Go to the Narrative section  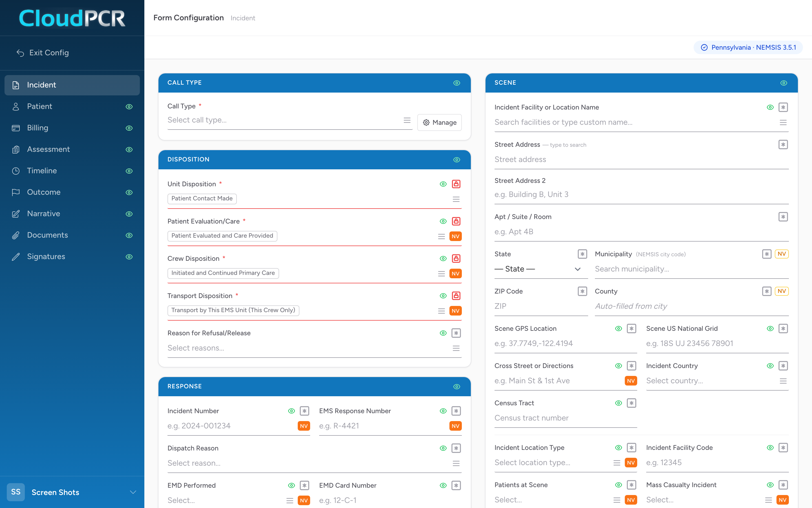pos(72,214)
